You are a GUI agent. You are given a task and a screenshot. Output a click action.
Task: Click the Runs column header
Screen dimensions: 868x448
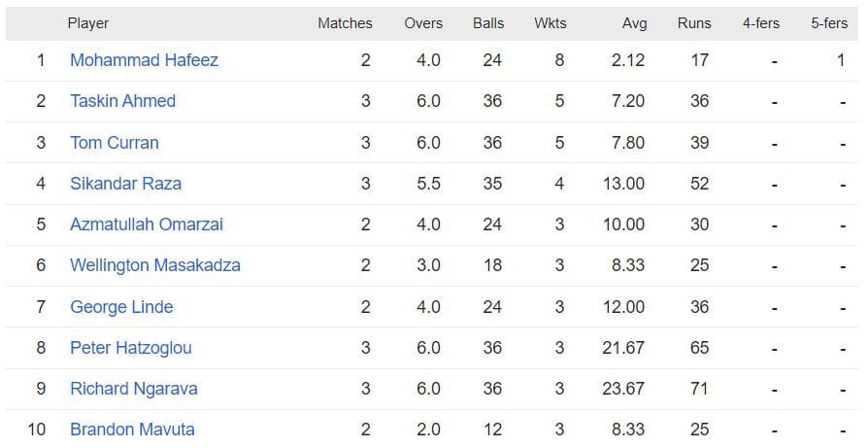click(694, 22)
